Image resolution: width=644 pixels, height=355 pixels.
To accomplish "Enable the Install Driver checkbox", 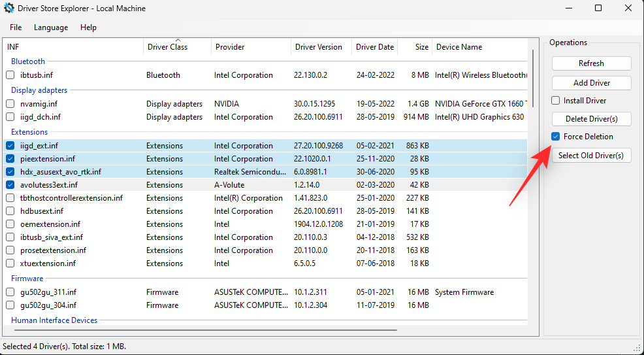I will [x=556, y=101].
